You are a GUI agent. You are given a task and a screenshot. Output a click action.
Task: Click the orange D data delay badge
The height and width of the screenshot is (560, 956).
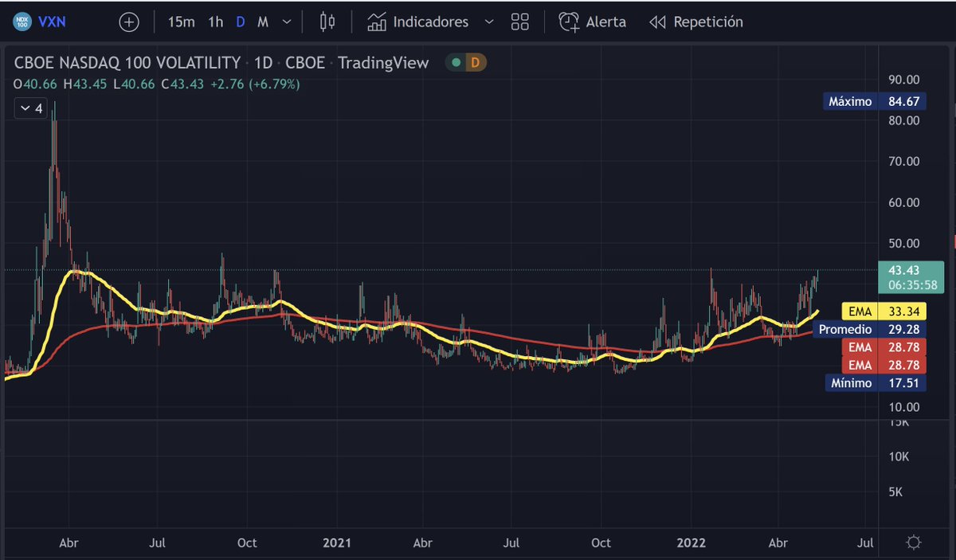pyautogui.click(x=475, y=63)
